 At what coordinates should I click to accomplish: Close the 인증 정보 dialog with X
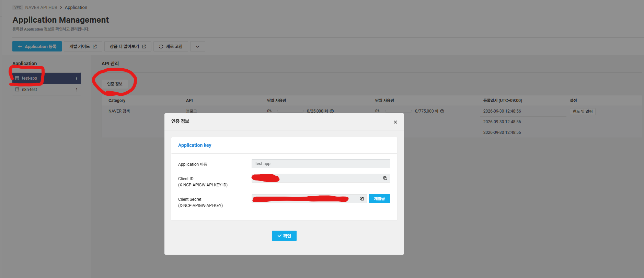coord(395,122)
